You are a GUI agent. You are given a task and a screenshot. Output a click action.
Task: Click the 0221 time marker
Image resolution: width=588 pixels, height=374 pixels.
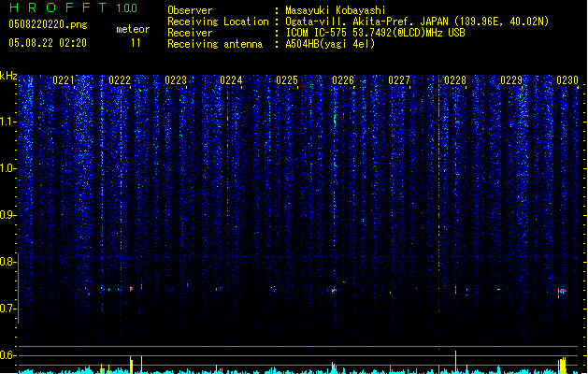point(64,80)
